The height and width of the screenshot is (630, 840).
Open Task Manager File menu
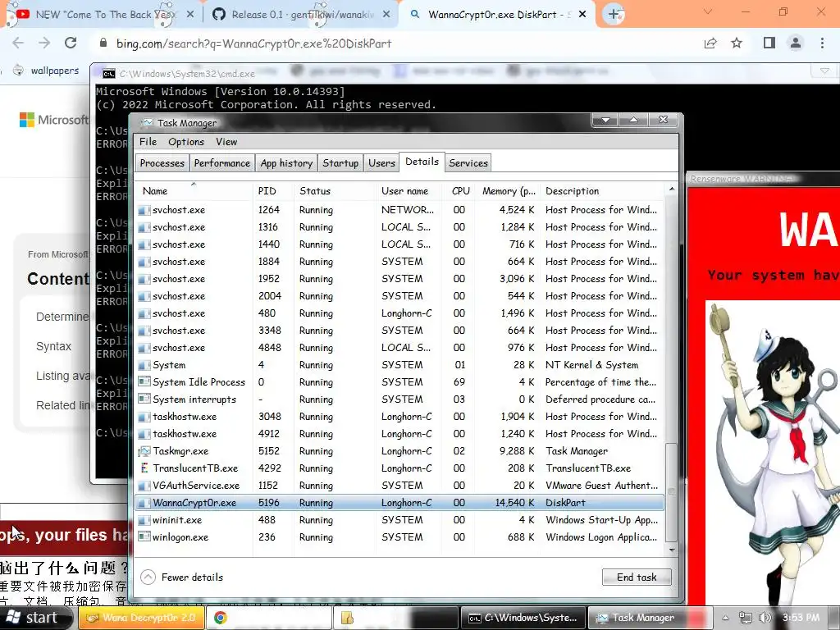(x=148, y=142)
